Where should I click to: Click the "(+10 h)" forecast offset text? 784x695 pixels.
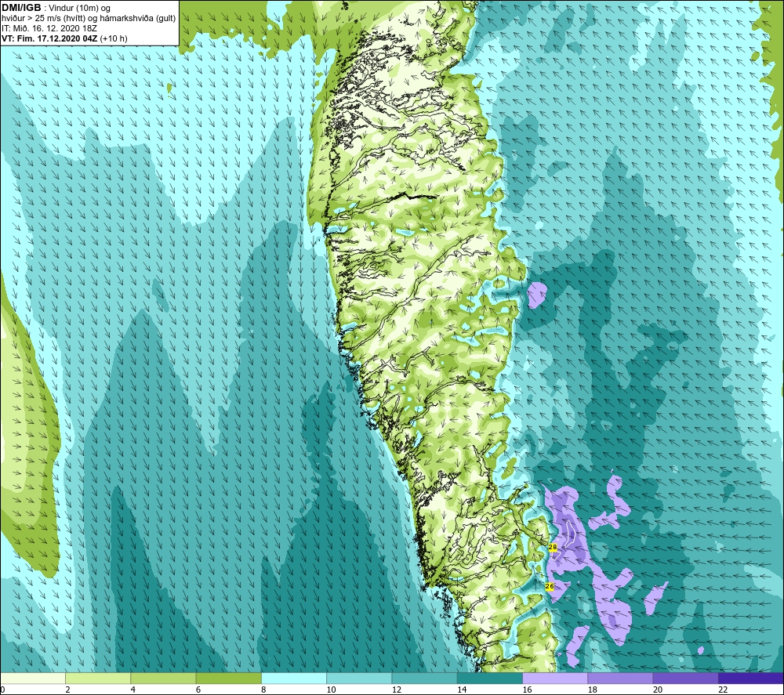[x=114, y=38]
